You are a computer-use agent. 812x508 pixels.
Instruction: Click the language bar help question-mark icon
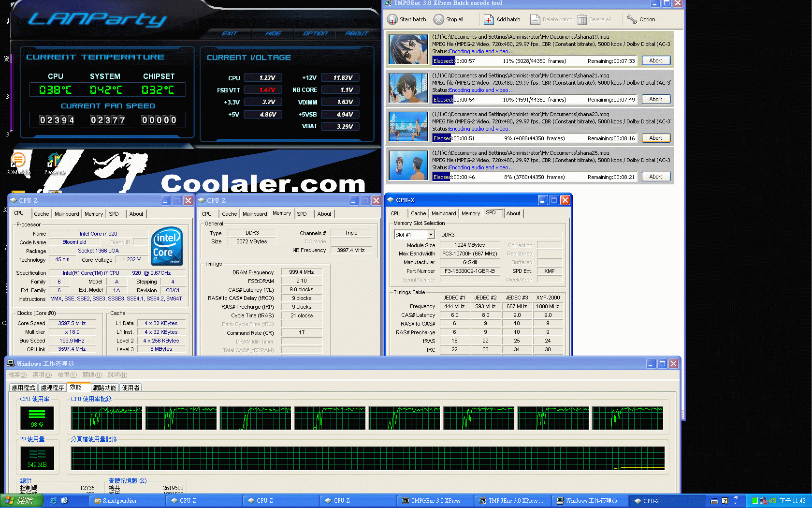point(725,501)
